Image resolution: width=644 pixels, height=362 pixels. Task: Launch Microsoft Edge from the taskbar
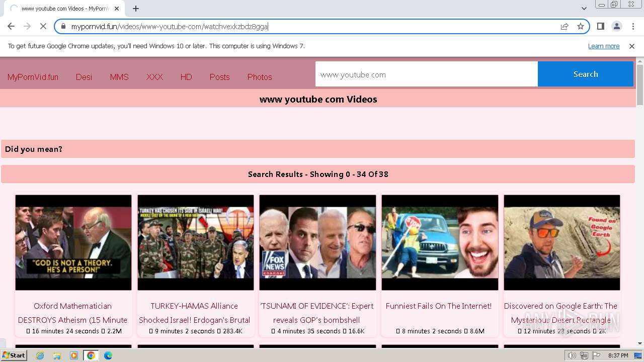click(108, 355)
